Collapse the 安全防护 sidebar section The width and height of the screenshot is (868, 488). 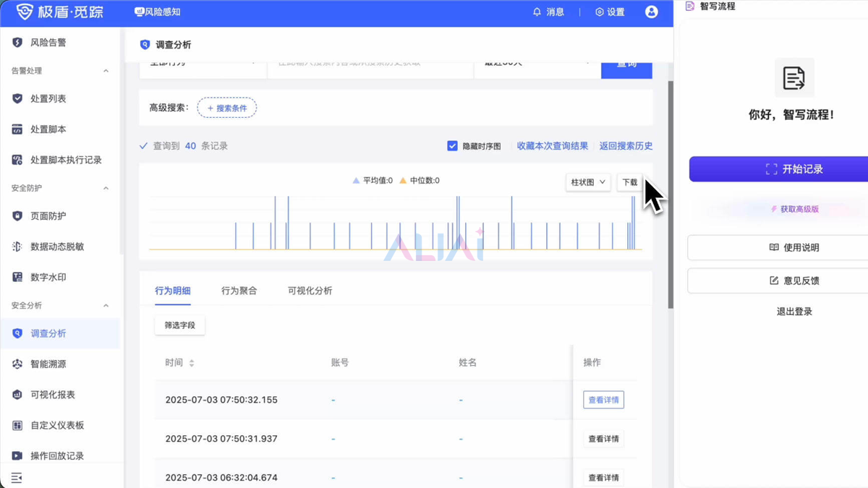pos(106,188)
